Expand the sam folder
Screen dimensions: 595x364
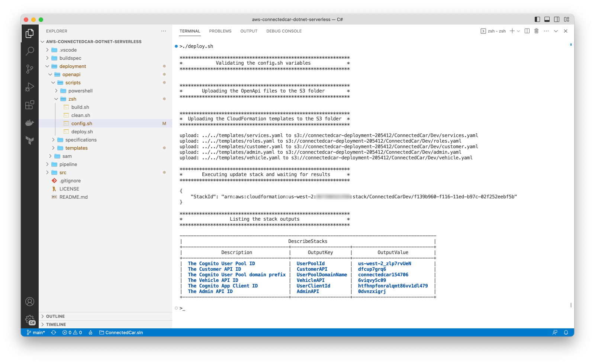(x=105, y=156)
